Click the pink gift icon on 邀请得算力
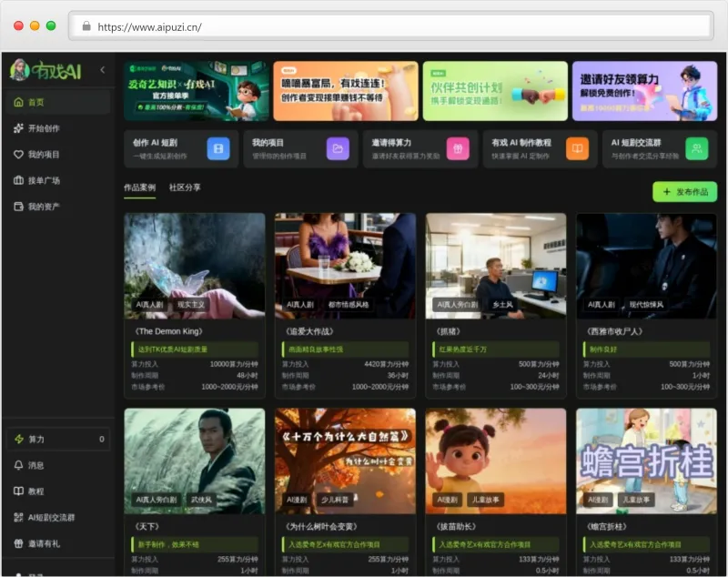This screenshot has width=728, height=577. click(458, 149)
